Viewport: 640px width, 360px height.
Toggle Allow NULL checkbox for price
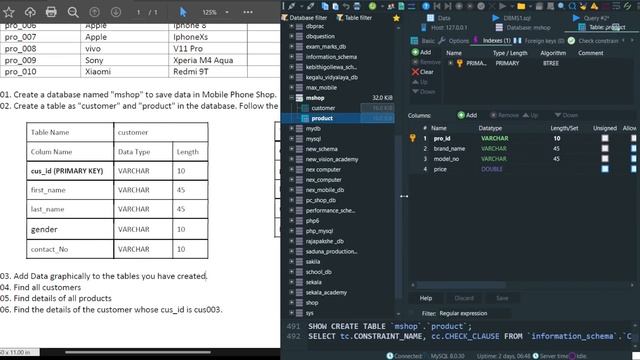[633, 169]
